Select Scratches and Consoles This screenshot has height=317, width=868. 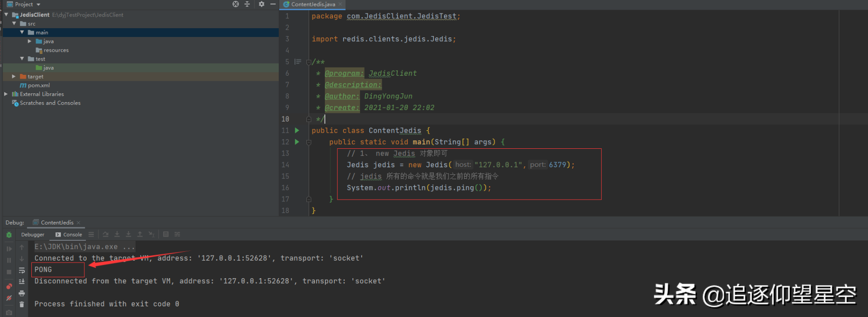point(46,103)
